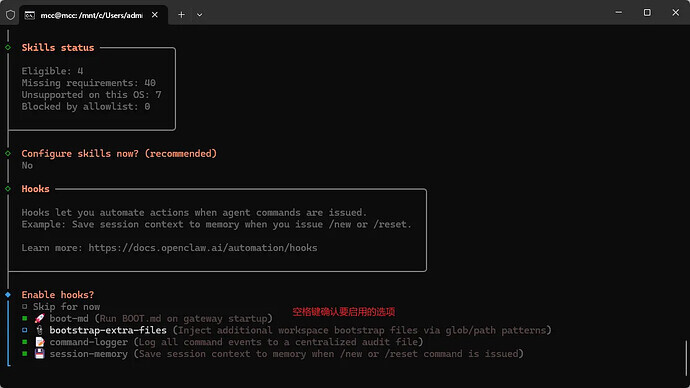Screen dimensions: 690x388
Task: Select the mcc@mcc terminal tab
Action: (92, 15)
